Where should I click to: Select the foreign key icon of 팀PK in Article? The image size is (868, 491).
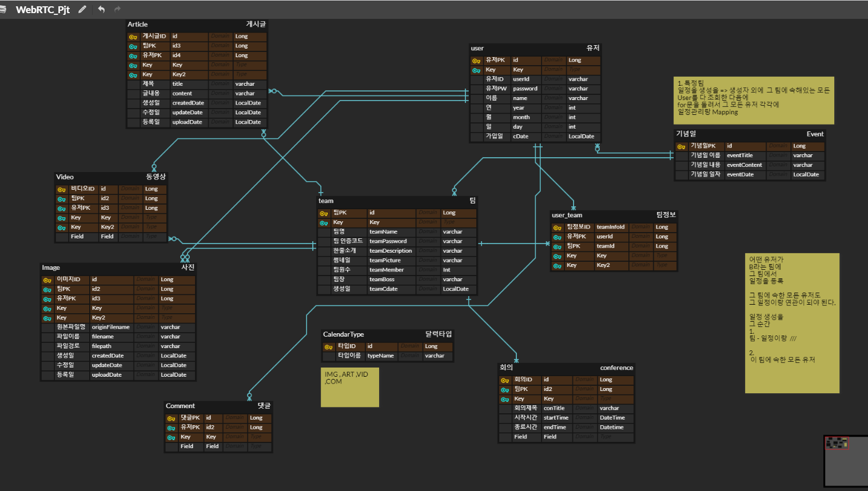pyautogui.click(x=133, y=46)
